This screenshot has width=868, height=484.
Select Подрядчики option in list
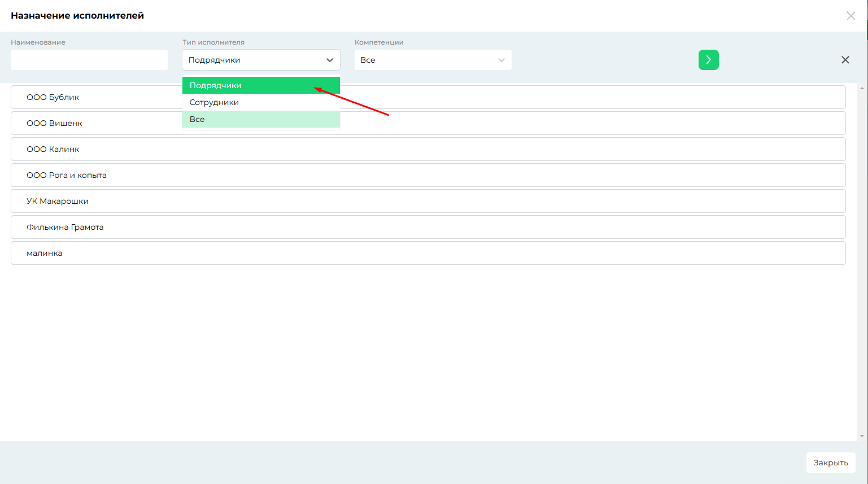(261, 85)
